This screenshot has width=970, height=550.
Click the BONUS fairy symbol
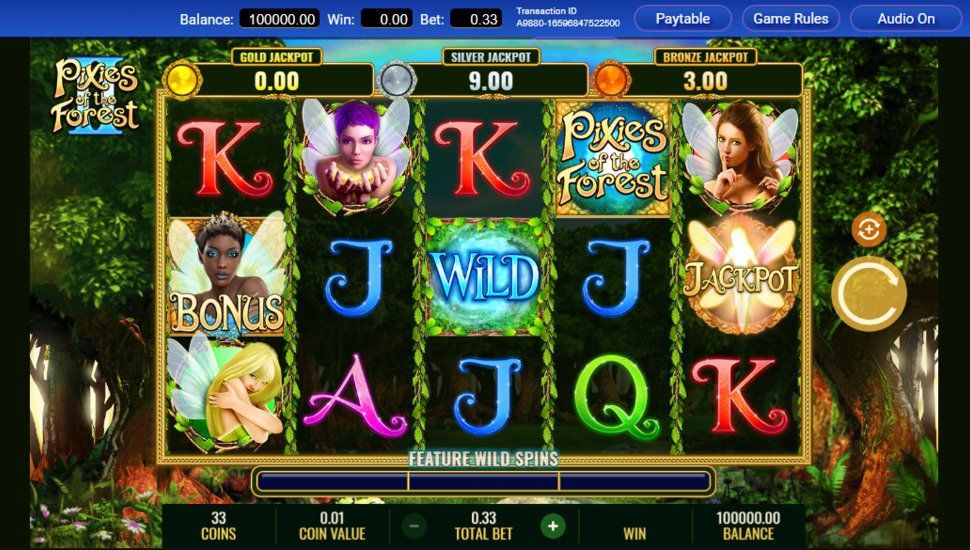coord(227,277)
